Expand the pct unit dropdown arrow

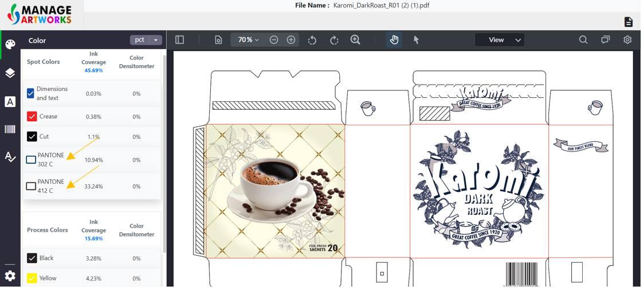156,40
